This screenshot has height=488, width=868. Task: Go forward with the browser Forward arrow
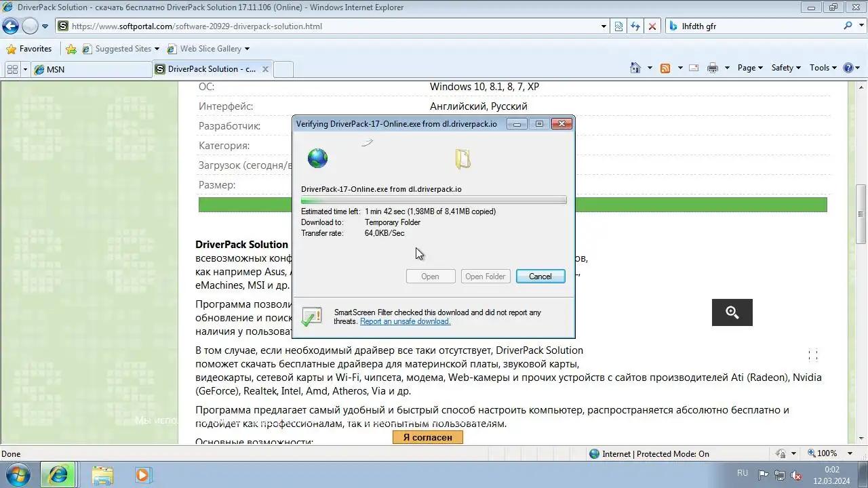(30, 26)
